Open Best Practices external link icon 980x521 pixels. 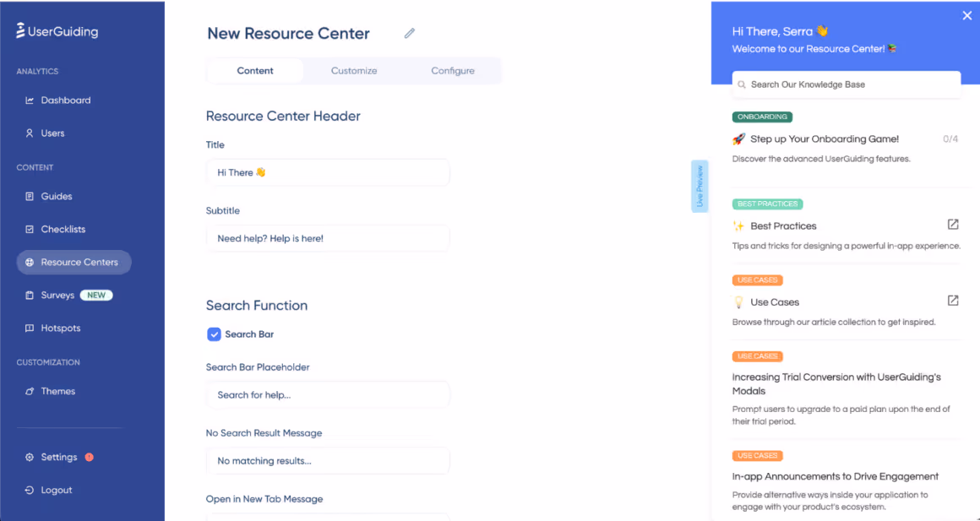click(952, 225)
